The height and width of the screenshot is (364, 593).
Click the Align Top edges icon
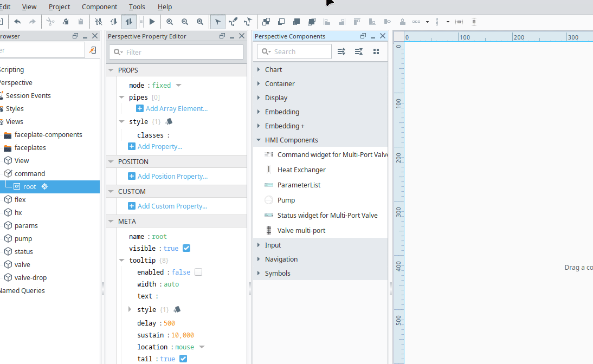tap(357, 22)
